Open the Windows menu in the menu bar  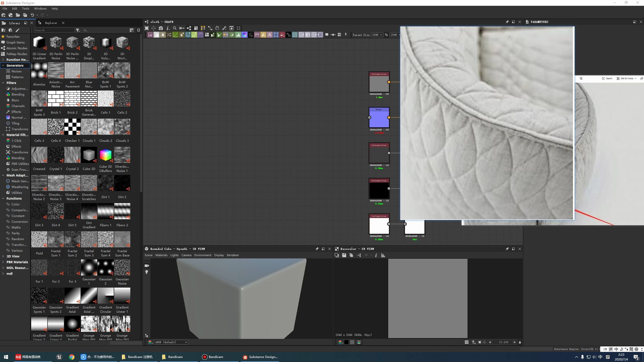point(40,8)
